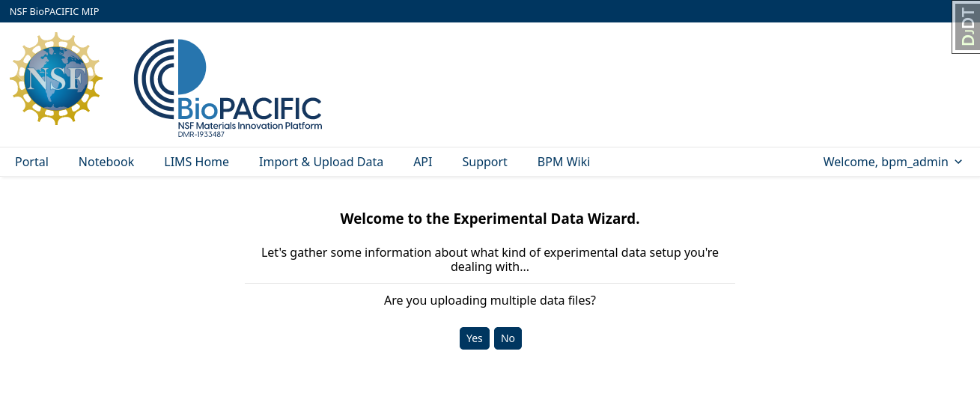Click the "Let's gather some information" paragraph
Image resolution: width=980 pixels, height=396 pixels.
click(x=490, y=259)
